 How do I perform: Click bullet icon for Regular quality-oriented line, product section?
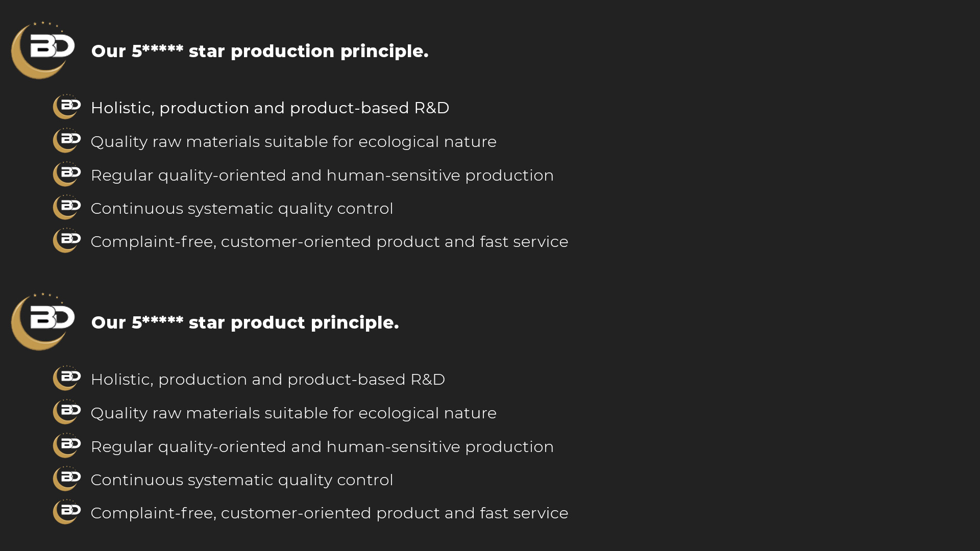coord(67,445)
